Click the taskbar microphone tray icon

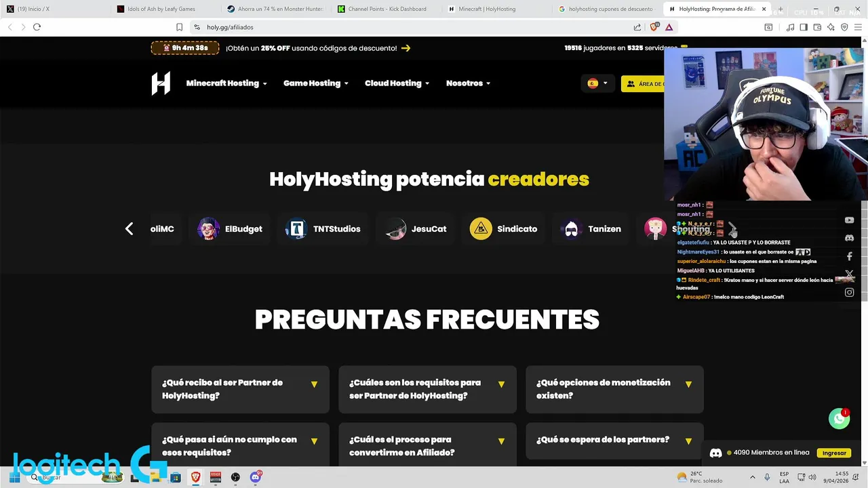click(767, 477)
